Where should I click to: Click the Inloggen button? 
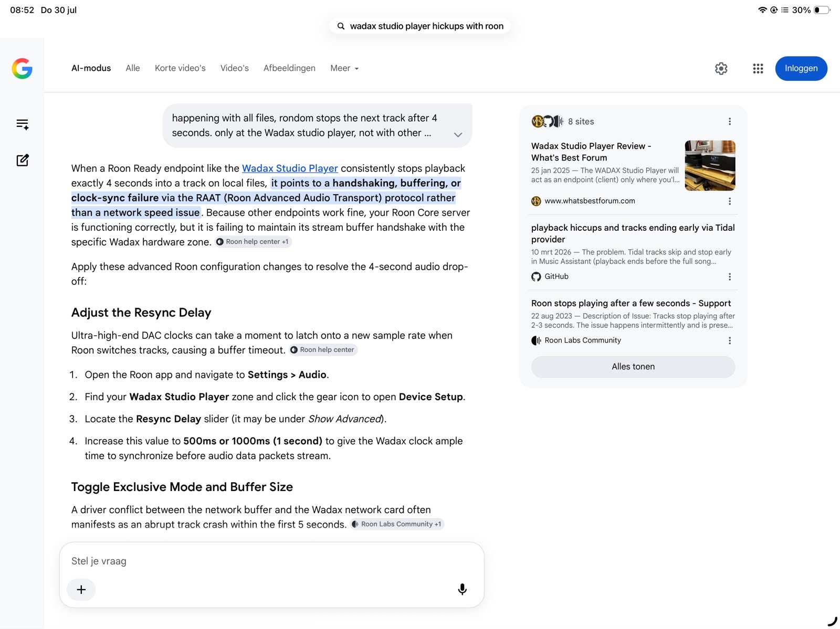[801, 68]
